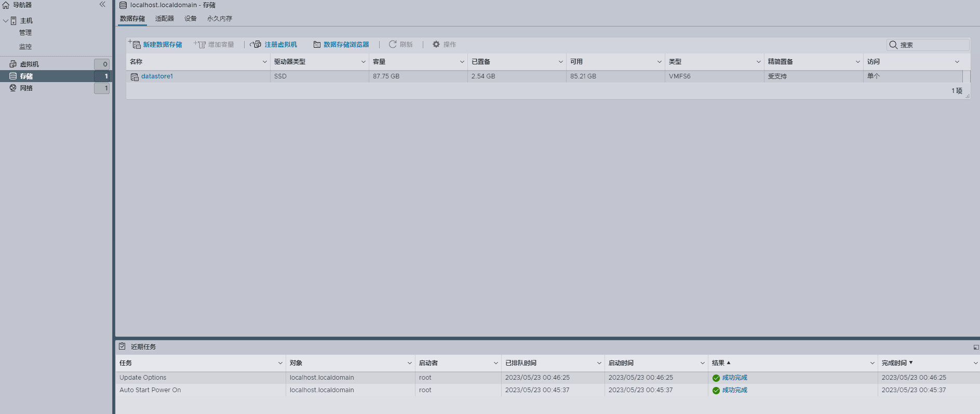Image resolution: width=980 pixels, height=414 pixels.
Task: Open the 操作 gear menu
Action: pyautogui.click(x=445, y=45)
